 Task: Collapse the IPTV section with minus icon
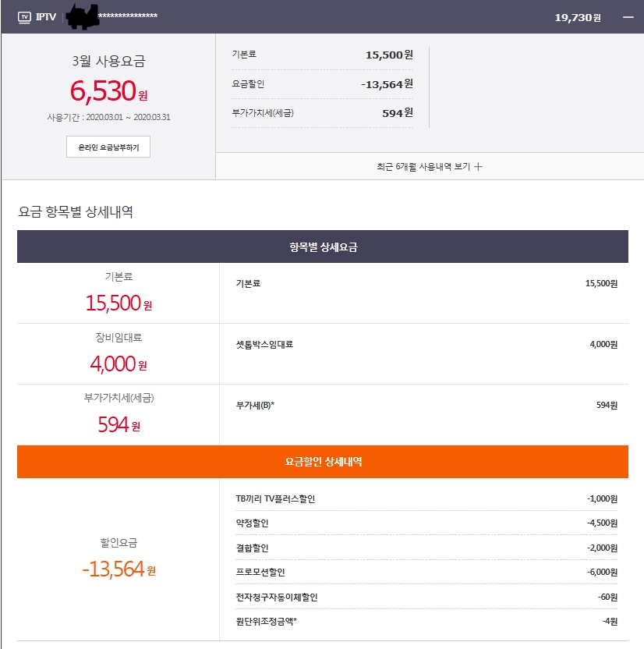coord(628,16)
